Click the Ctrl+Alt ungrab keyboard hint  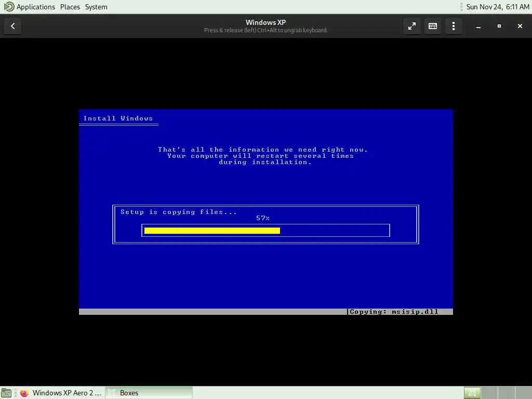[265, 30]
